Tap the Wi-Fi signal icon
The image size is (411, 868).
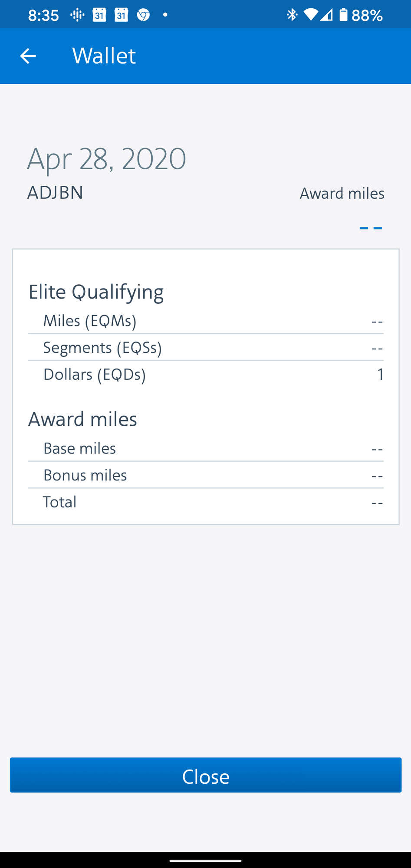[311, 15]
